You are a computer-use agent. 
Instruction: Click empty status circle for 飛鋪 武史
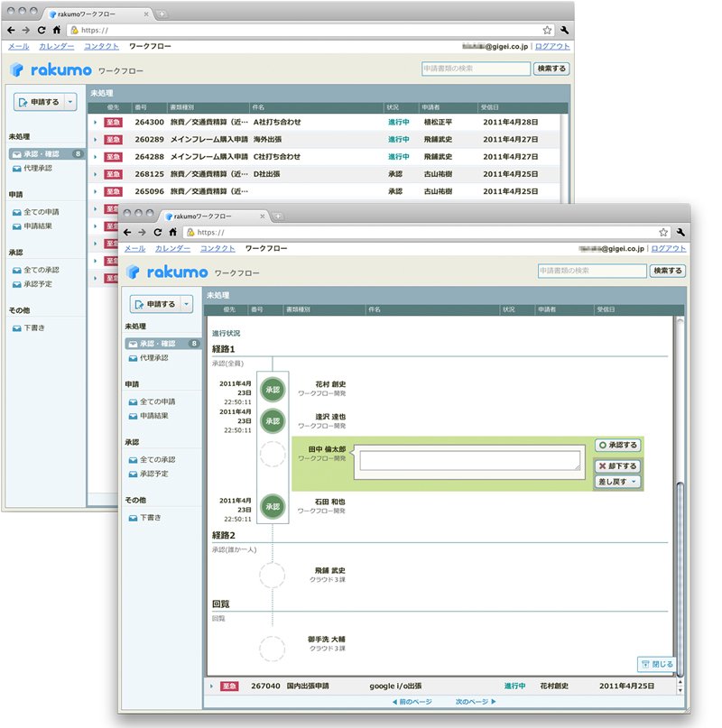tap(273, 576)
